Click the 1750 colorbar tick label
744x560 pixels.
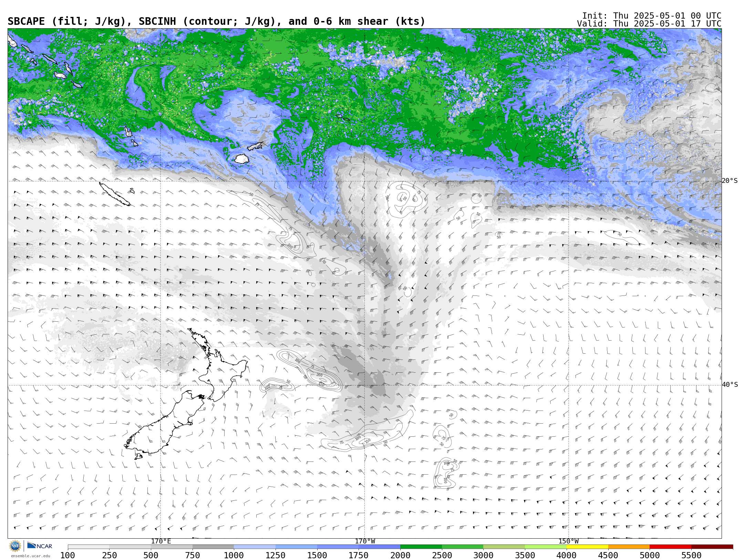pyautogui.click(x=359, y=556)
